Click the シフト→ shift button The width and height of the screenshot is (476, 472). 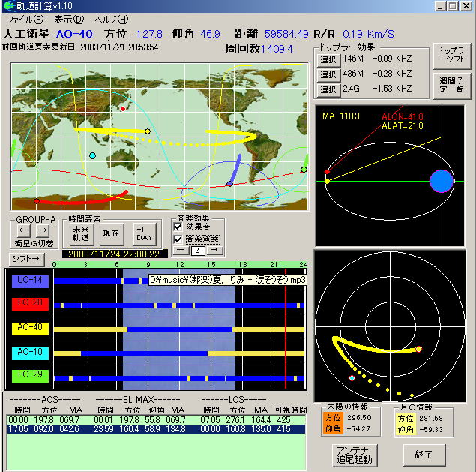pos(25,258)
